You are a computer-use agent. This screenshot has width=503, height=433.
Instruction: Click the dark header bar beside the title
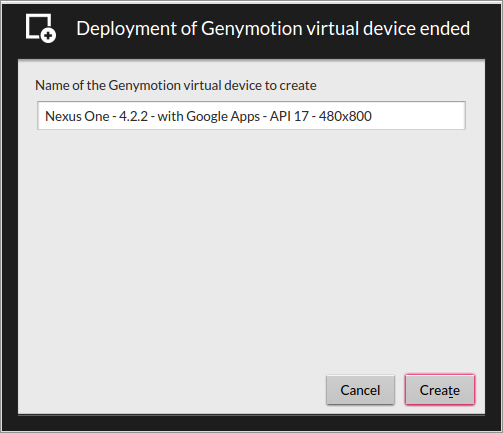point(485,28)
